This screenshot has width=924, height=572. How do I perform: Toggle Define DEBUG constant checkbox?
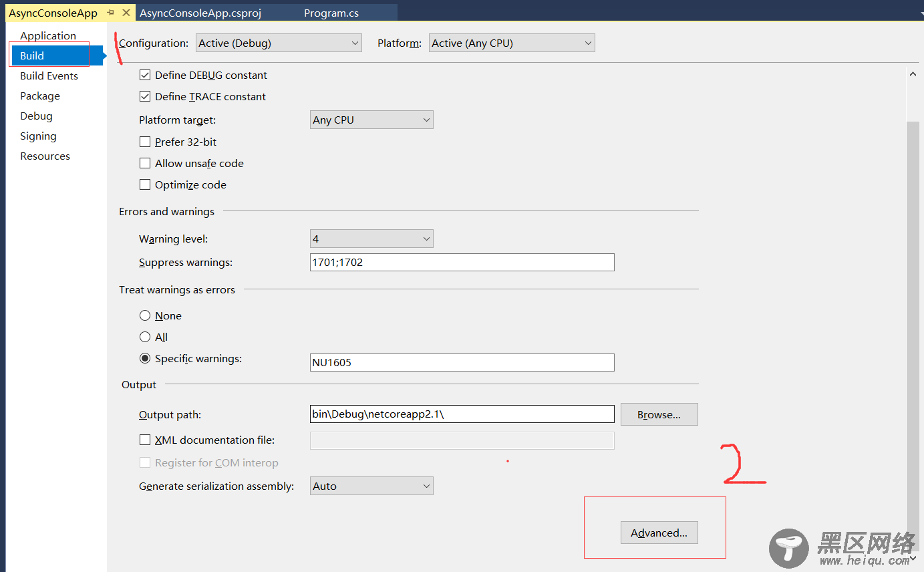pos(145,76)
